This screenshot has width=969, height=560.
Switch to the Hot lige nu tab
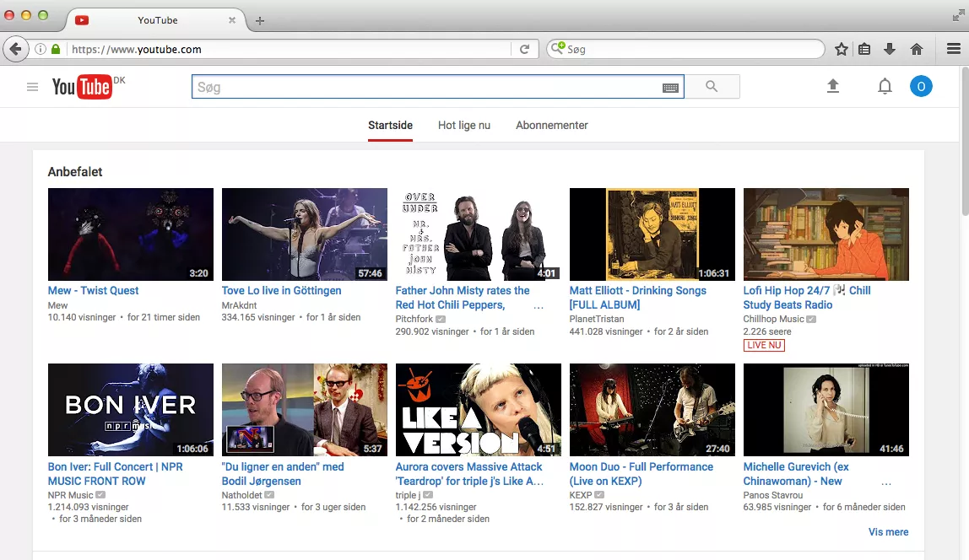463,125
